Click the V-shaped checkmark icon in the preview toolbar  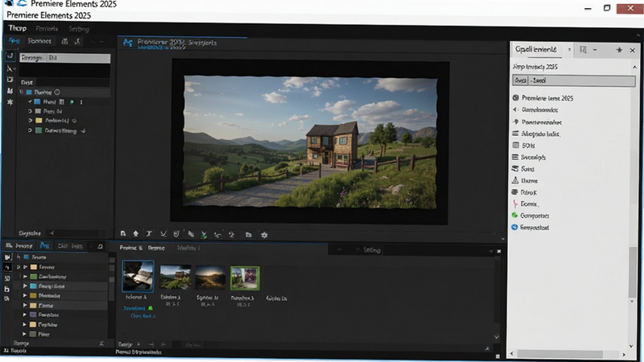(163, 234)
